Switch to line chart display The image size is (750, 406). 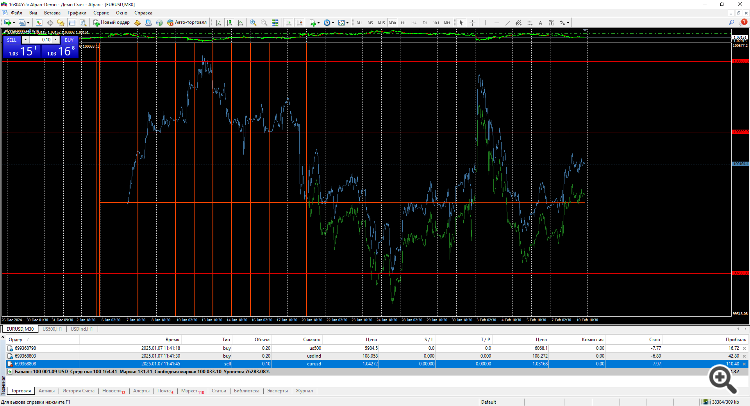[x=241, y=22]
